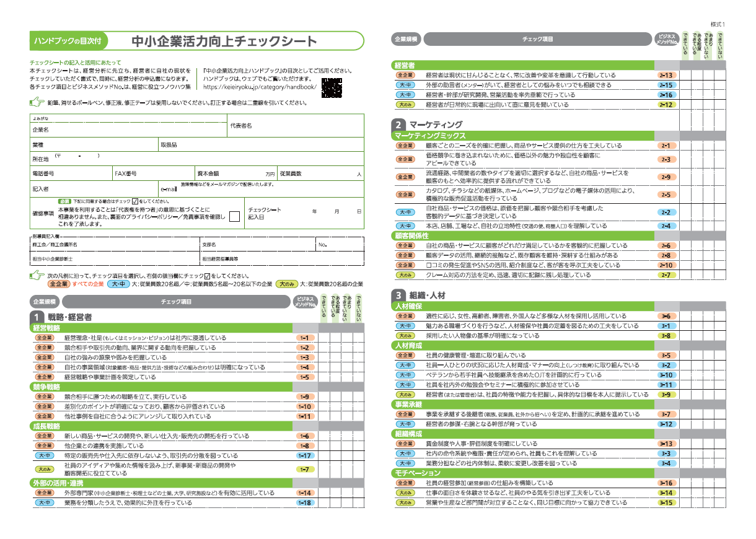This screenshot has height=539, width=756.
Task: Click into the 従業員数 field
Action: (x=320, y=173)
